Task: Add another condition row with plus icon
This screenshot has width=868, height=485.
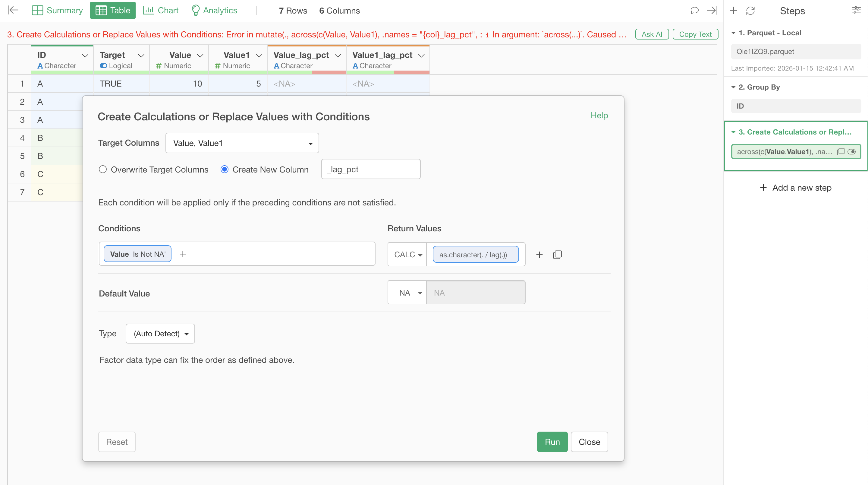Action: pos(539,255)
